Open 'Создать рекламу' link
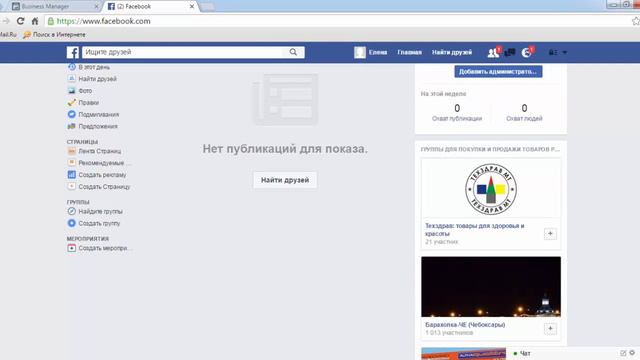The width and height of the screenshot is (640, 360). click(102, 175)
